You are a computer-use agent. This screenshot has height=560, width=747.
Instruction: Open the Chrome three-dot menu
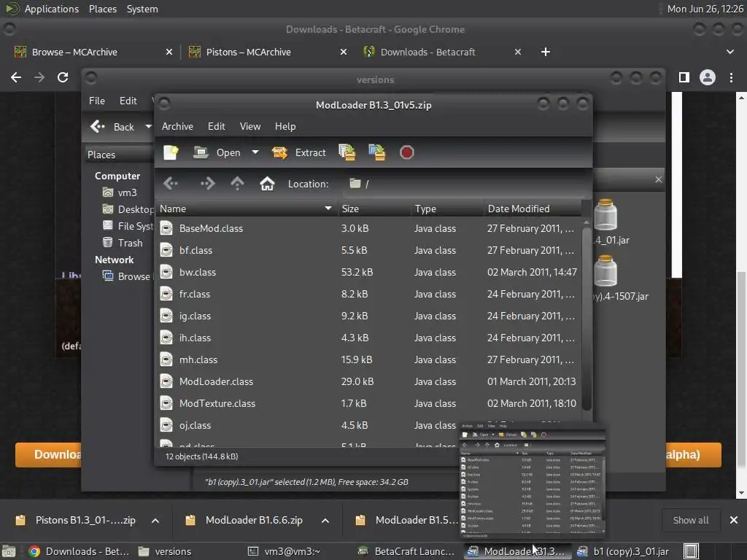click(x=731, y=77)
